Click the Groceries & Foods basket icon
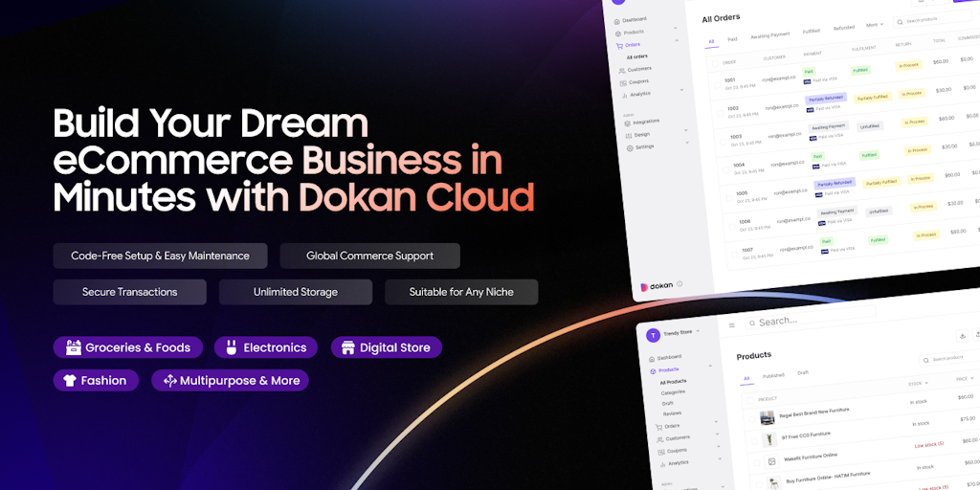Screen dimensions: 980x490 (73, 347)
